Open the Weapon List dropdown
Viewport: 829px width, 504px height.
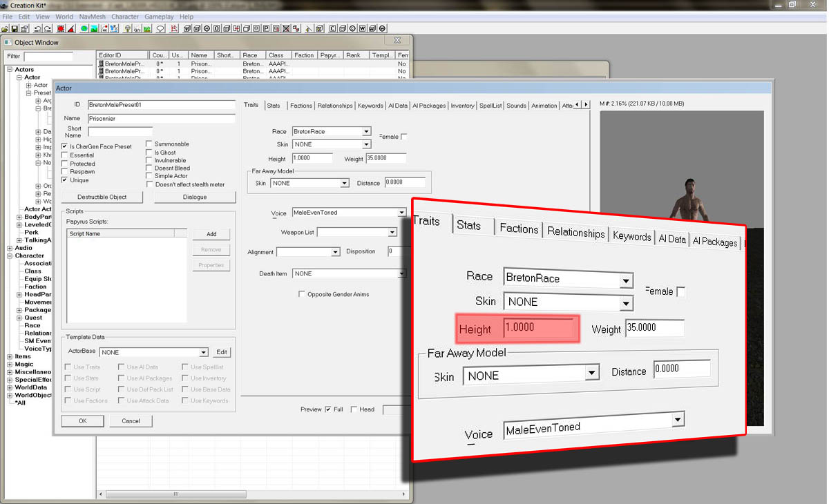click(x=392, y=233)
